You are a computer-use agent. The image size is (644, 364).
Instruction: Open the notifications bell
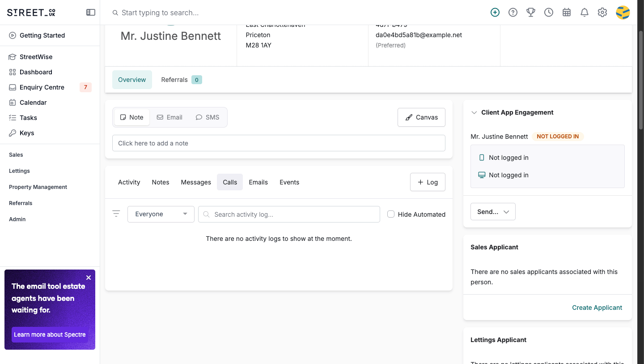(x=585, y=13)
